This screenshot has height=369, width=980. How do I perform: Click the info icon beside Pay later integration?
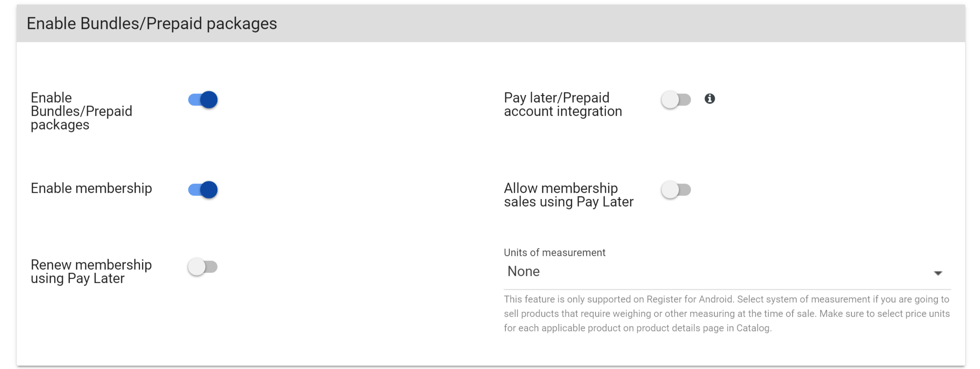tap(709, 98)
